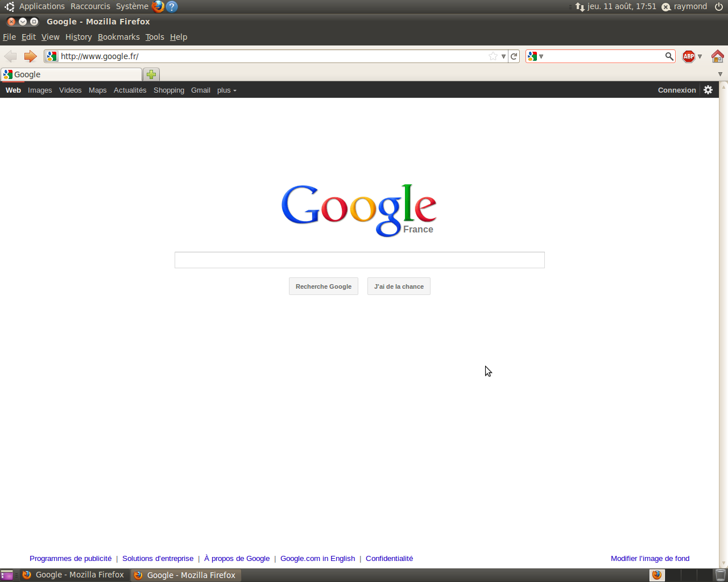Open the help icon in top panel
Screen dimensions: 728x582
click(172, 7)
